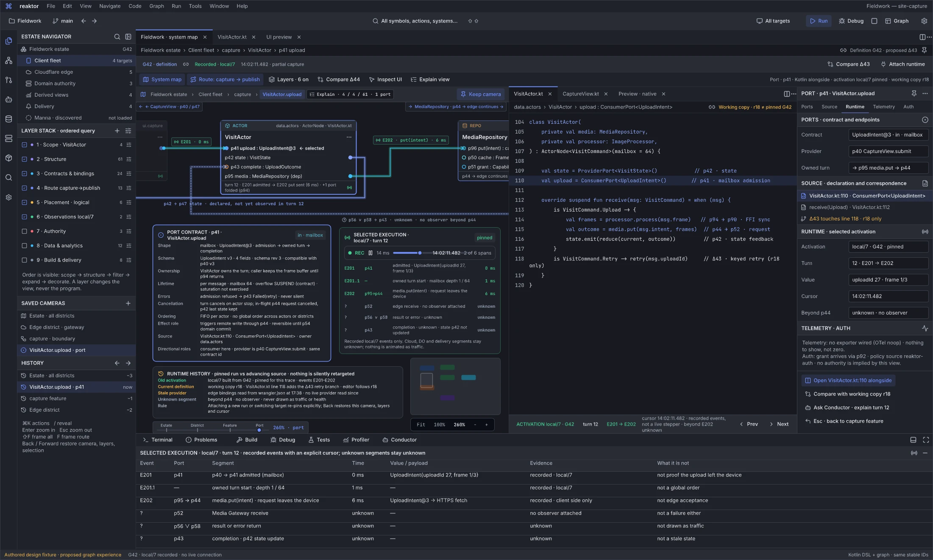Open the Telemetry activity icon

pos(925,329)
